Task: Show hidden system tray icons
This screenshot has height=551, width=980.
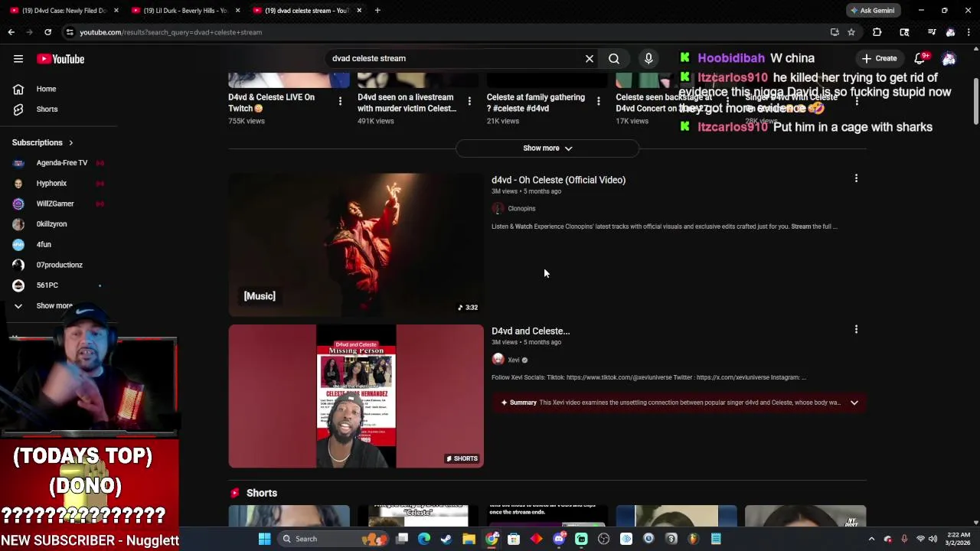Action: (x=871, y=539)
